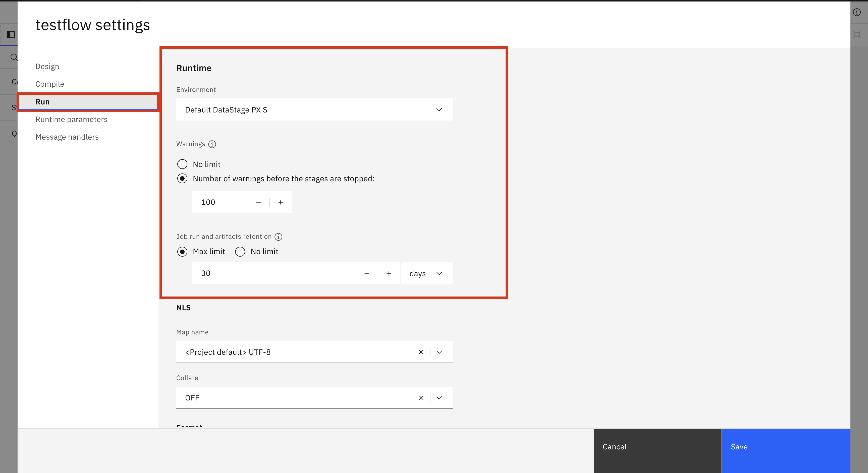This screenshot has height=473, width=868.
Task: Clear the Map name selection
Action: point(421,352)
